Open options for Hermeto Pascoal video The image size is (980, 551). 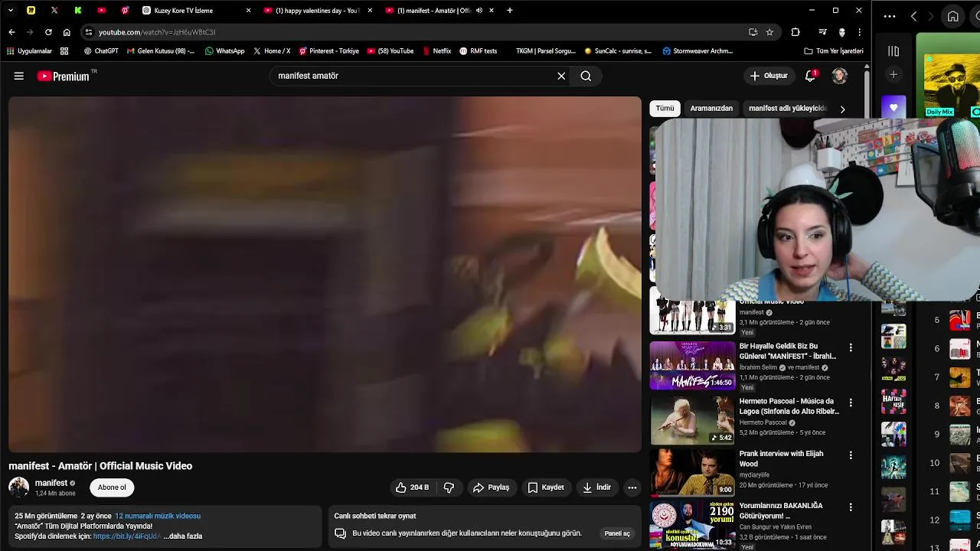pos(851,403)
